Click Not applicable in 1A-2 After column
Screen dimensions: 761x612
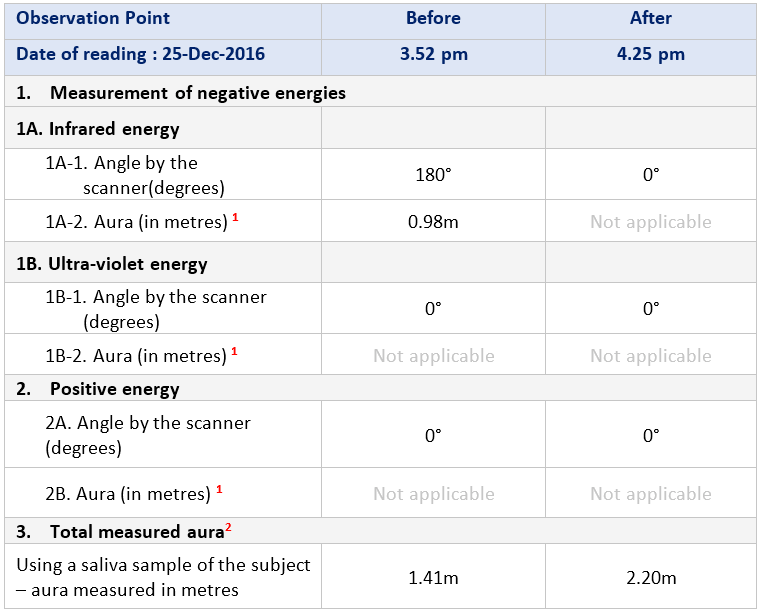tap(650, 221)
